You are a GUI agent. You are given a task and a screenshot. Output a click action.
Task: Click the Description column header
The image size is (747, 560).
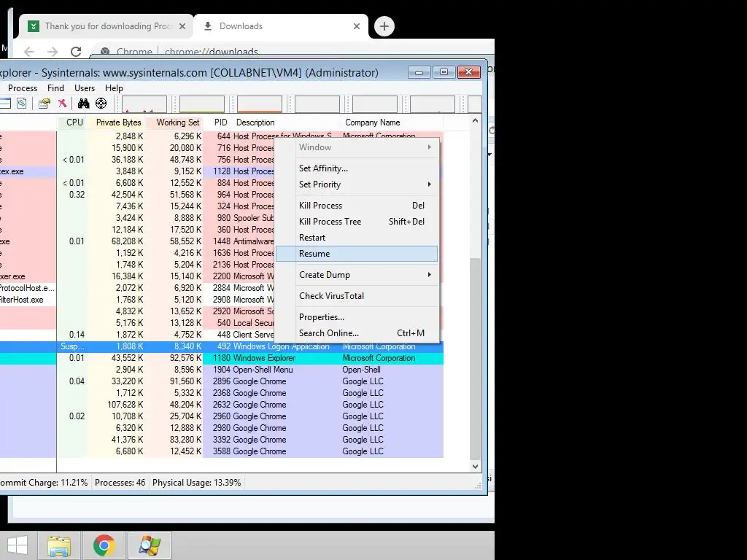point(286,122)
